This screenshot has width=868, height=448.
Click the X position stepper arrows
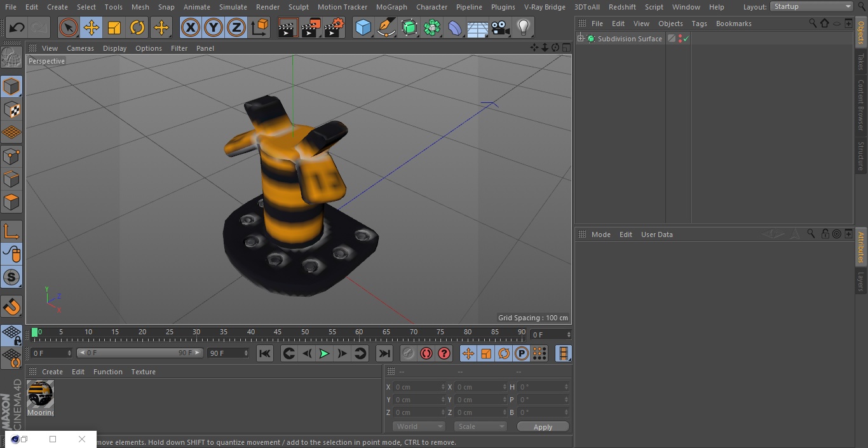click(x=443, y=387)
